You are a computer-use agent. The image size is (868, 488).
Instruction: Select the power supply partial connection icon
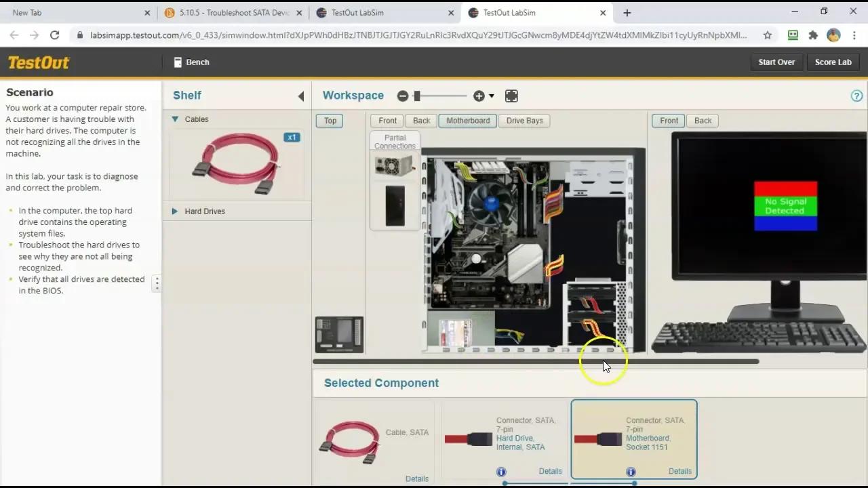pyautogui.click(x=394, y=165)
